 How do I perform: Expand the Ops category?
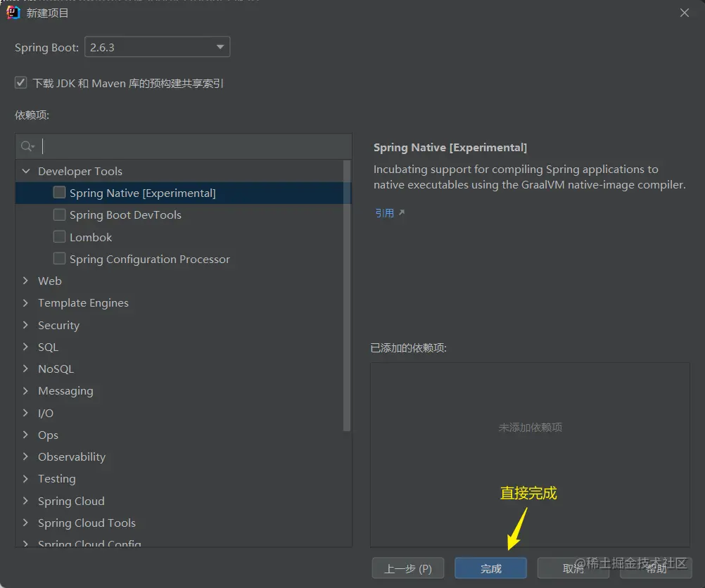pyautogui.click(x=25, y=435)
